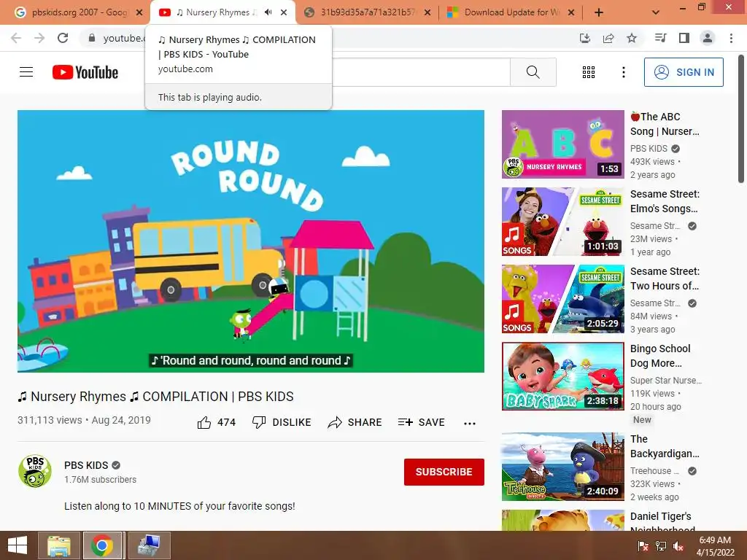
Task: Click '311,113 views • Aug 24, 2019' text
Action: tap(84, 420)
